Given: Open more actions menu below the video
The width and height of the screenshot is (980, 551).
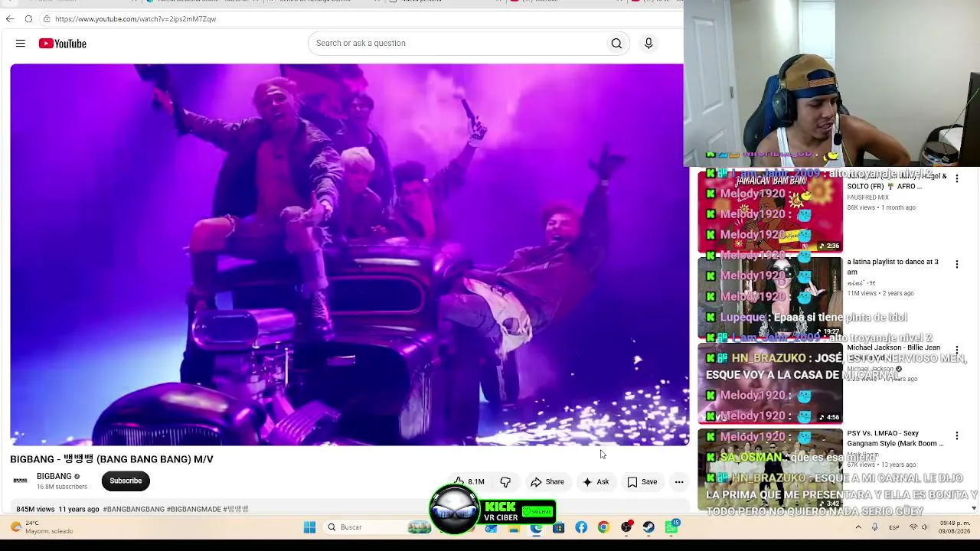Looking at the screenshot, I should tap(679, 482).
